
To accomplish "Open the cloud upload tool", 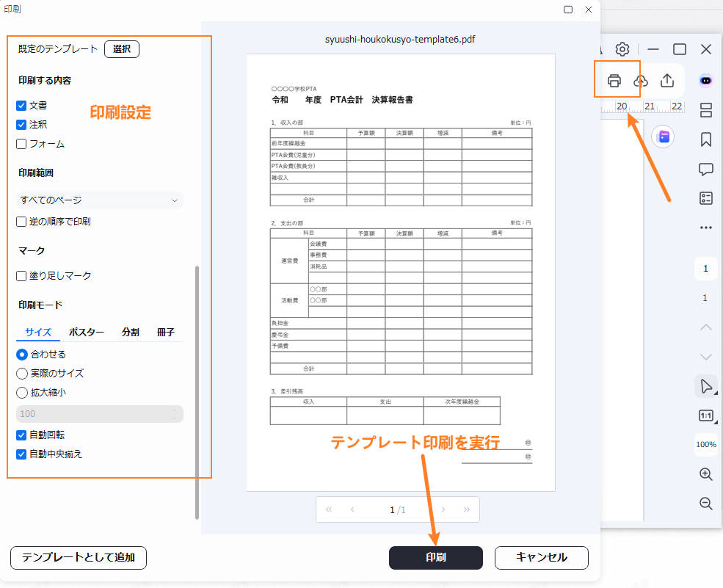I will 642,80.
